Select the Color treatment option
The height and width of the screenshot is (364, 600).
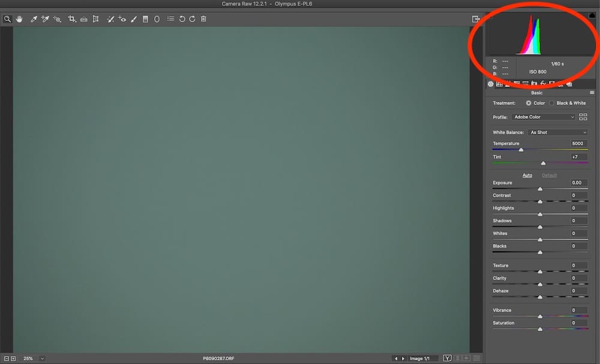pos(528,103)
